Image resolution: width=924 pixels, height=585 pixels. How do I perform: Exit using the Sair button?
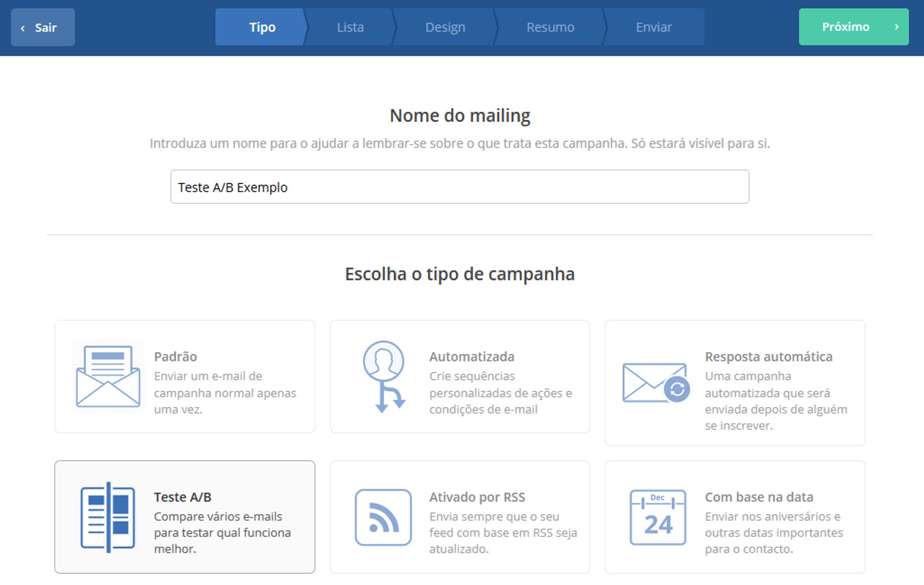[43, 27]
